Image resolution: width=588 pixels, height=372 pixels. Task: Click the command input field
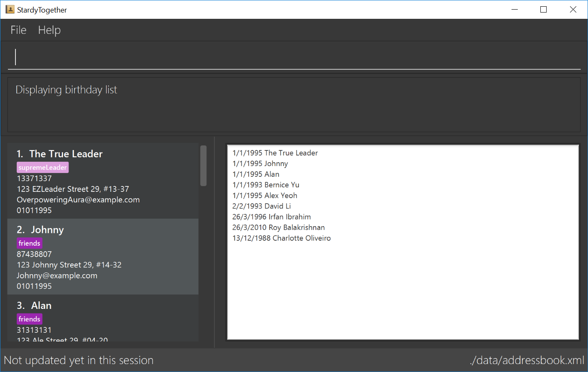click(x=294, y=57)
